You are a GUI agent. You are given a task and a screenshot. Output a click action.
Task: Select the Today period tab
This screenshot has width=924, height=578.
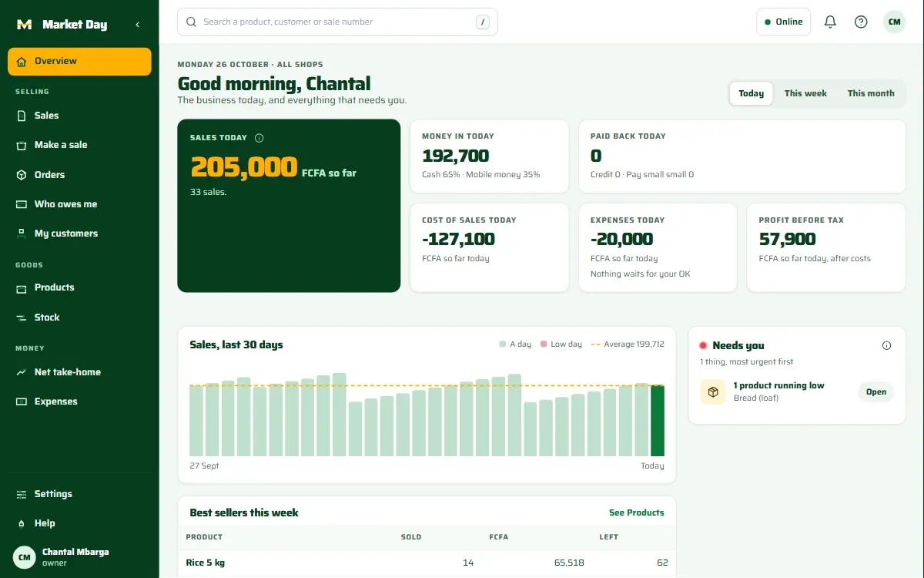[751, 93]
